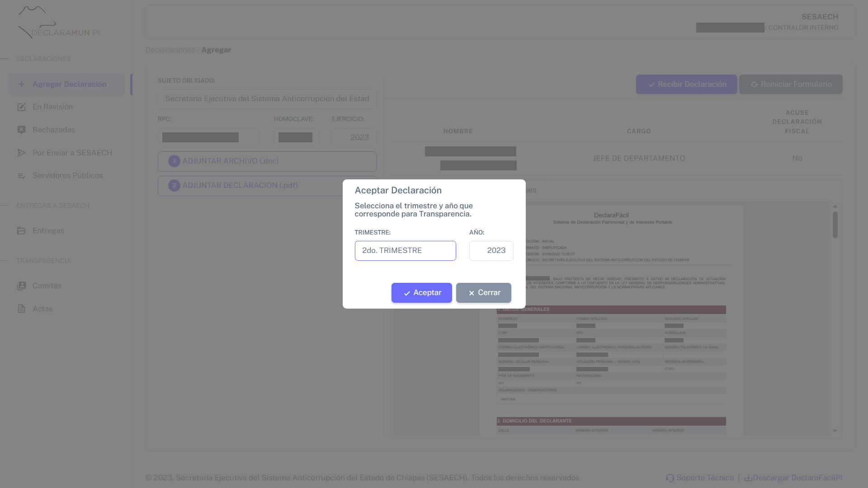Click the EJERCICIO field showing 2023
This screenshot has width=868, height=488.
(354, 137)
